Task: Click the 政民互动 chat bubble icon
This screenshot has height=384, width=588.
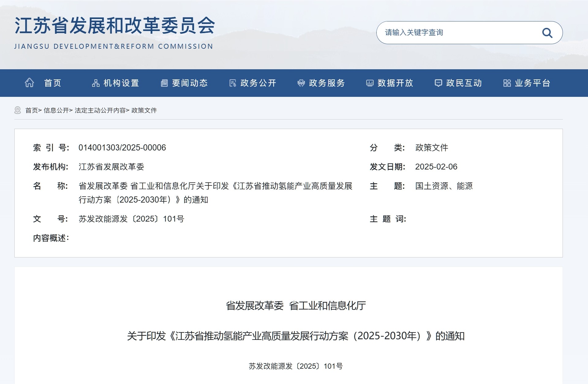Action: (438, 83)
